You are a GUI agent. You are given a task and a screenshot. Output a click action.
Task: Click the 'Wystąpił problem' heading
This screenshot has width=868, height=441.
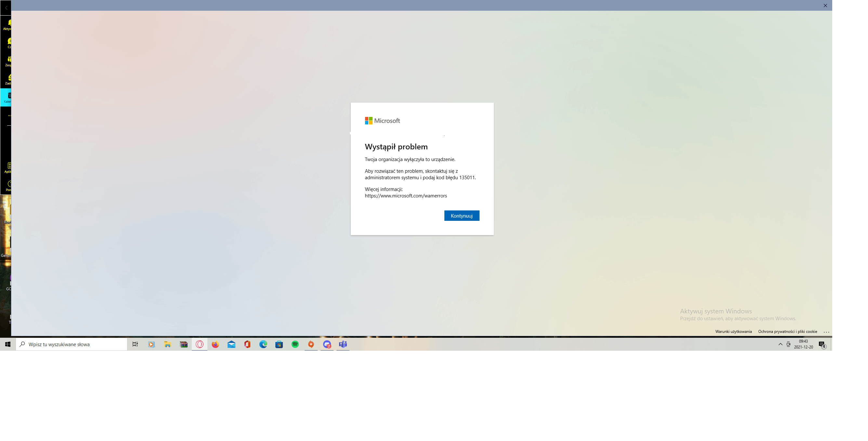click(396, 146)
